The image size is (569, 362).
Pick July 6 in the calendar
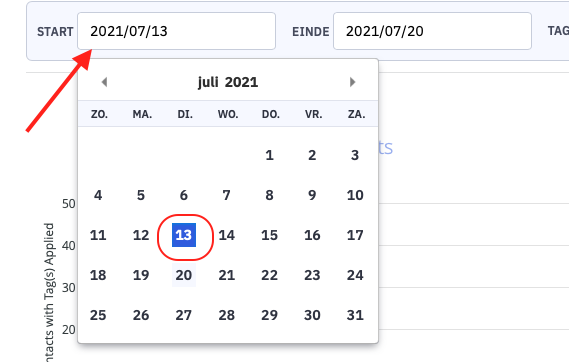(184, 195)
